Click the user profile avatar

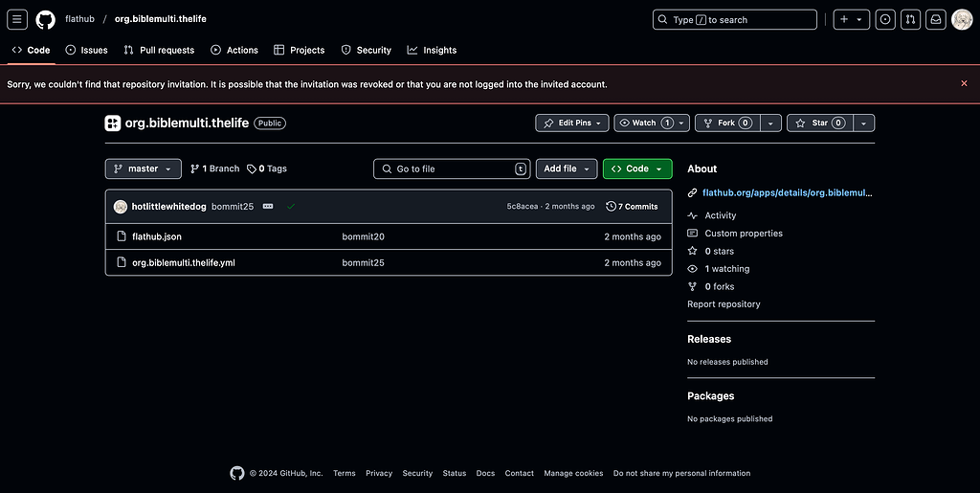(x=961, y=19)
